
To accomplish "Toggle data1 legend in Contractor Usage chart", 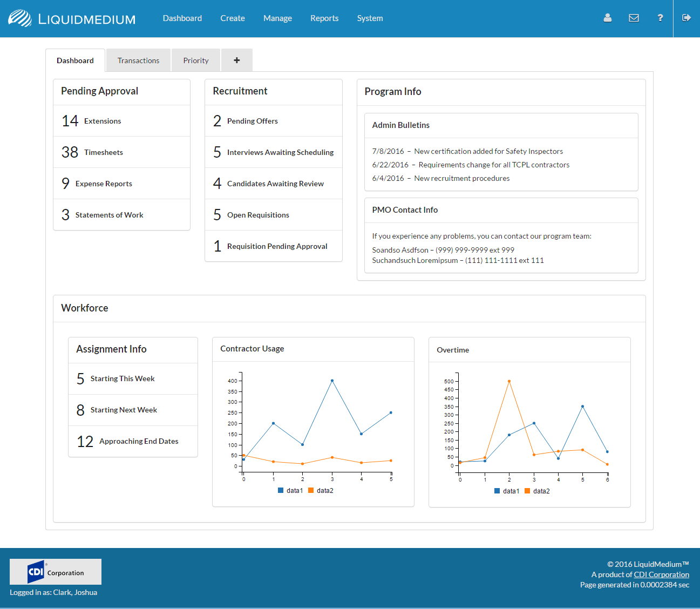I will point(291,491).
